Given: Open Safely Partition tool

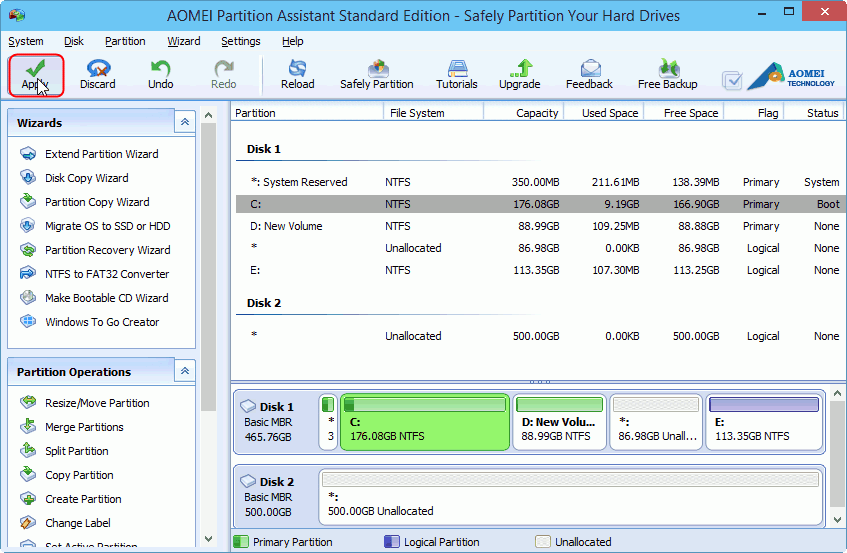Looking at the screenshot, I should pos(377,75).
